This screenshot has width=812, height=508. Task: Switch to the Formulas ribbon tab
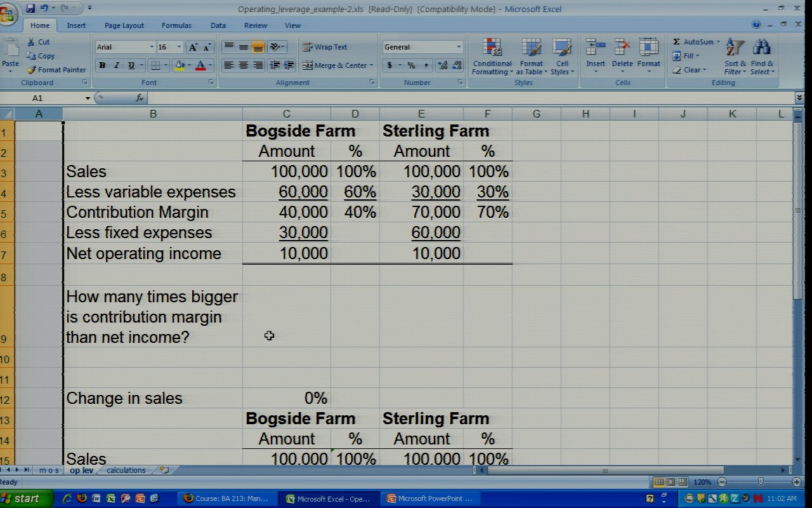(176, 25)
